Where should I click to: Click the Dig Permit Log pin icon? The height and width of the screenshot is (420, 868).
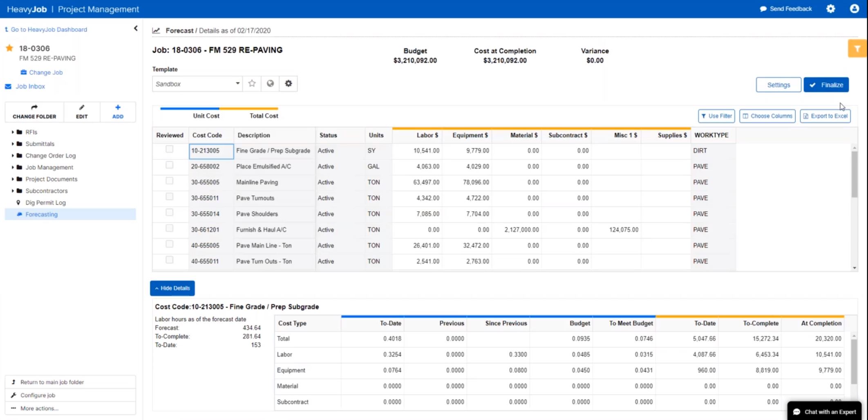(x=18, y=203)
